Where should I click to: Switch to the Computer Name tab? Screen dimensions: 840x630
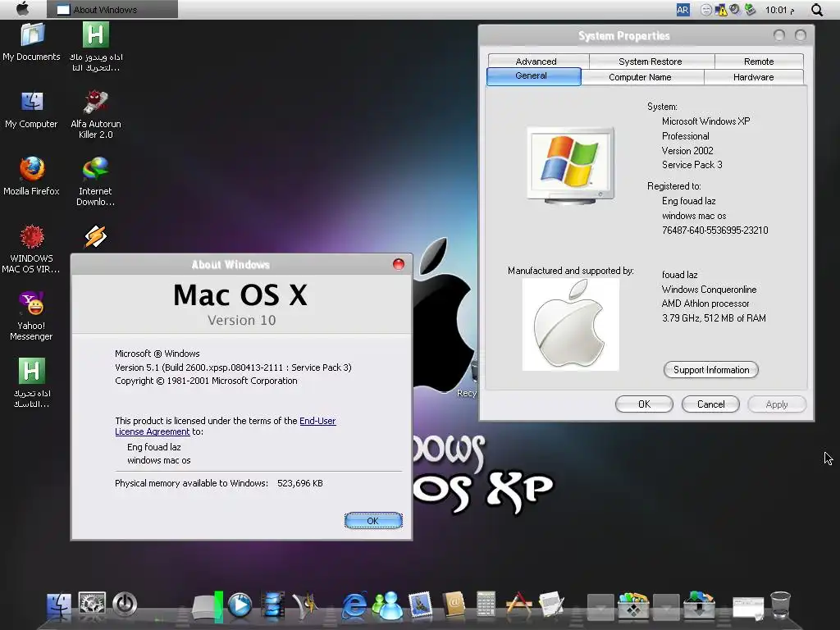640,77
